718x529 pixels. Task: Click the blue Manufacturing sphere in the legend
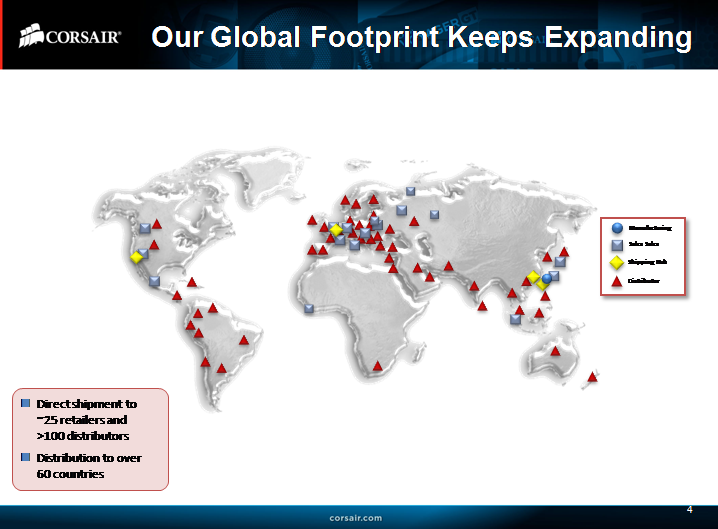click(x=617, y=228)
